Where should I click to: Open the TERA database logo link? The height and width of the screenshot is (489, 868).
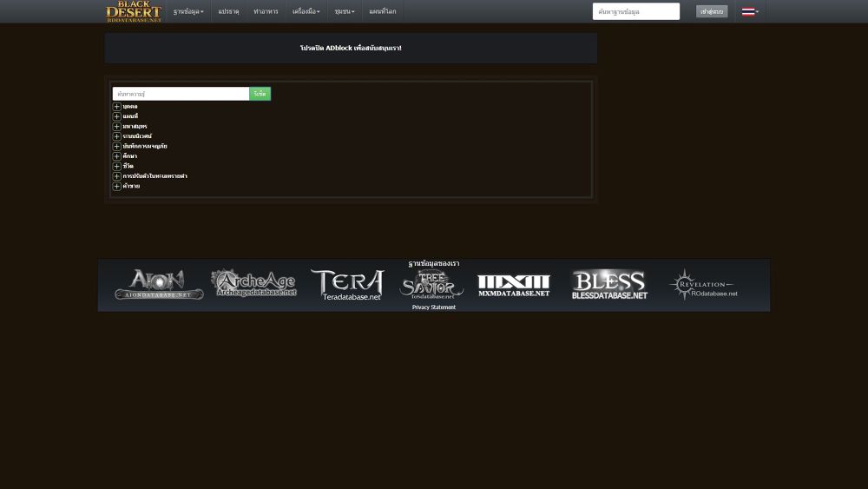347,285
